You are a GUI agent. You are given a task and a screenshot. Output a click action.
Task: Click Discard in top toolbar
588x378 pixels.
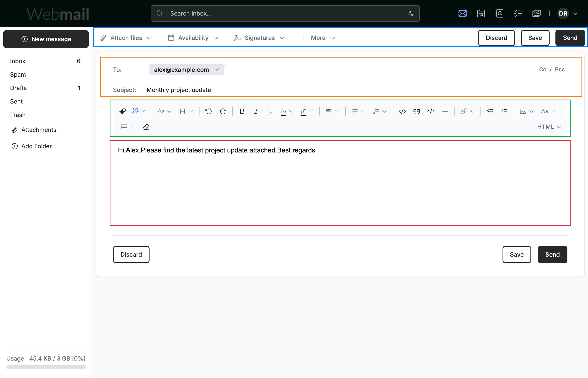click(x=496, y=38)
